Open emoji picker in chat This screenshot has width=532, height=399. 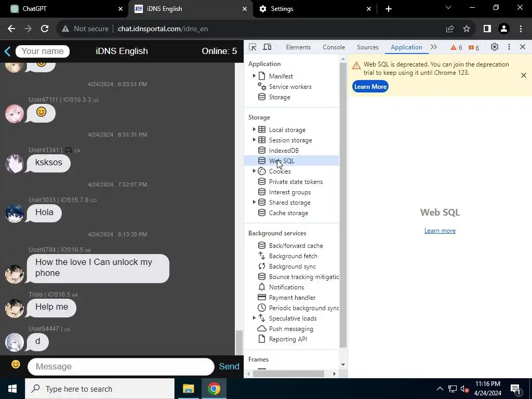16,364
